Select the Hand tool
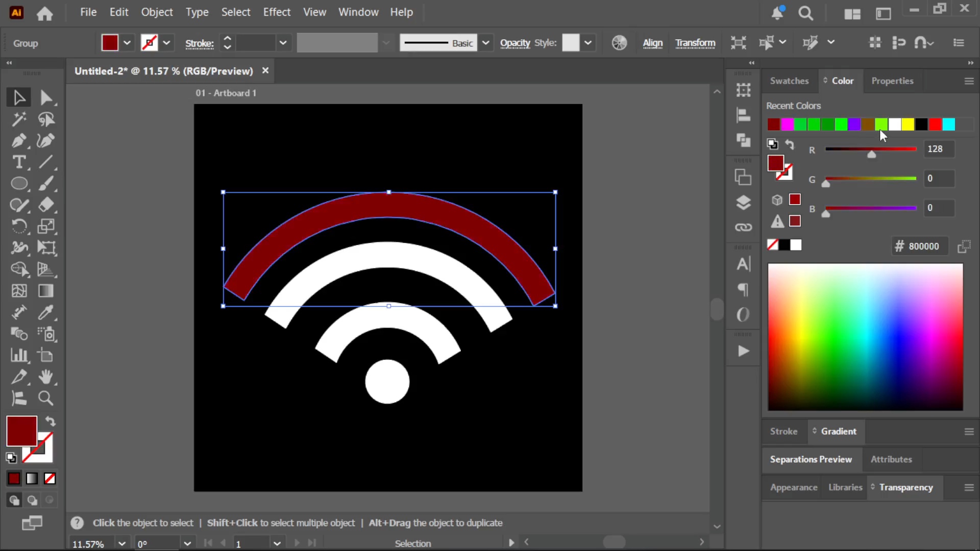This screenshot has width=980, height=551. tap(46, 377)
